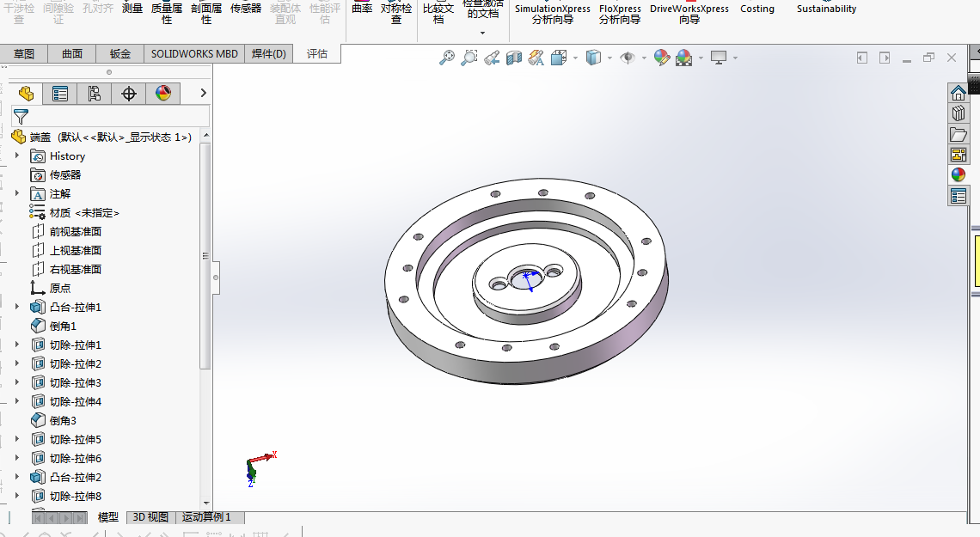Viewport: 980px width, 537px height.
Task: Switch to the 焊件(D) tab
Action: (269, 53)
